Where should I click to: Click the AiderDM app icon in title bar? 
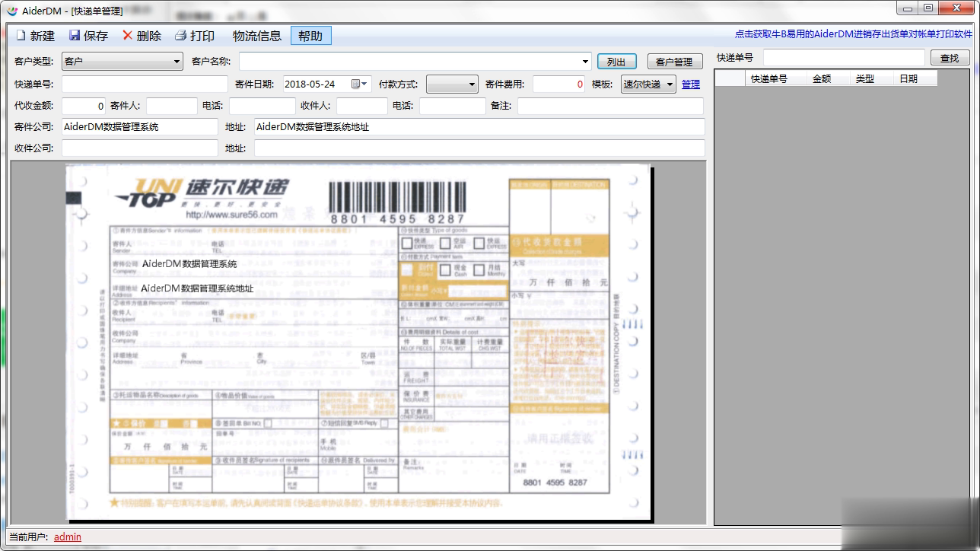pos(12,11)
